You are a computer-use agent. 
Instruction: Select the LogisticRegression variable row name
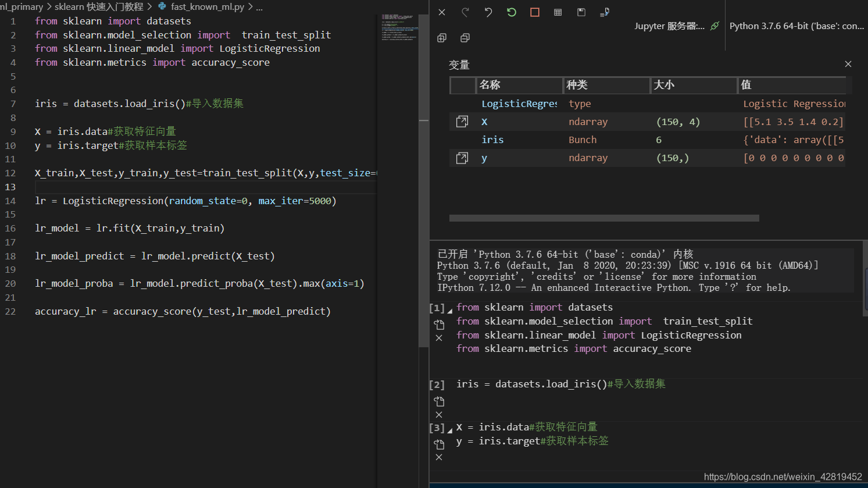click(519, 104)
